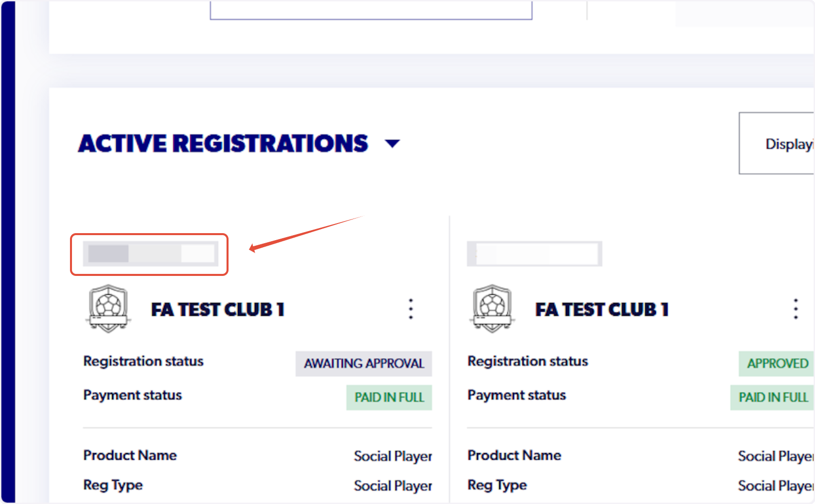
Task: Select the FA TEST CLUB 1 name on the approved card
Action: [x=602, y=310]
